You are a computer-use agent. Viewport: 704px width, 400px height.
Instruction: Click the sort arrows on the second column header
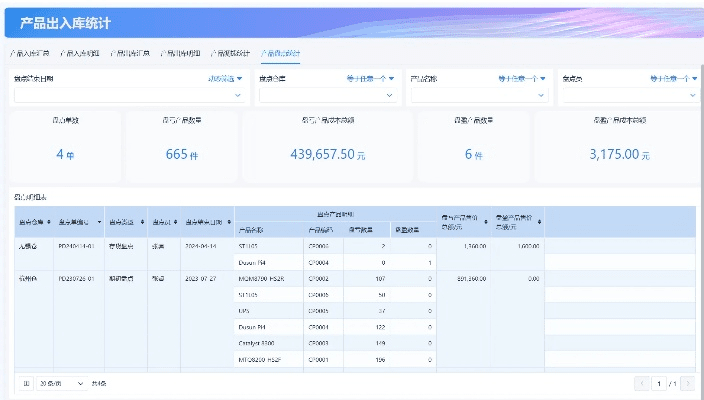tap(99, 222)
